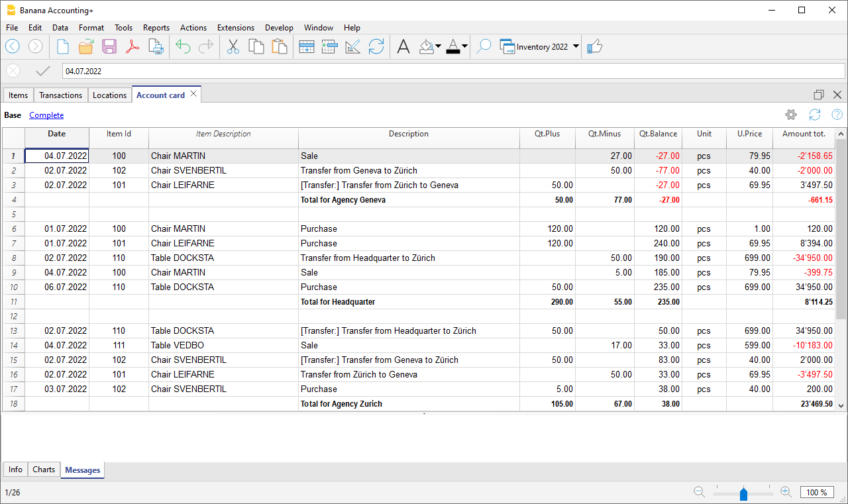Click the thumbs-up feedback icon
Image resolution: width=848 pixels, height=504 pixels.
594,46
